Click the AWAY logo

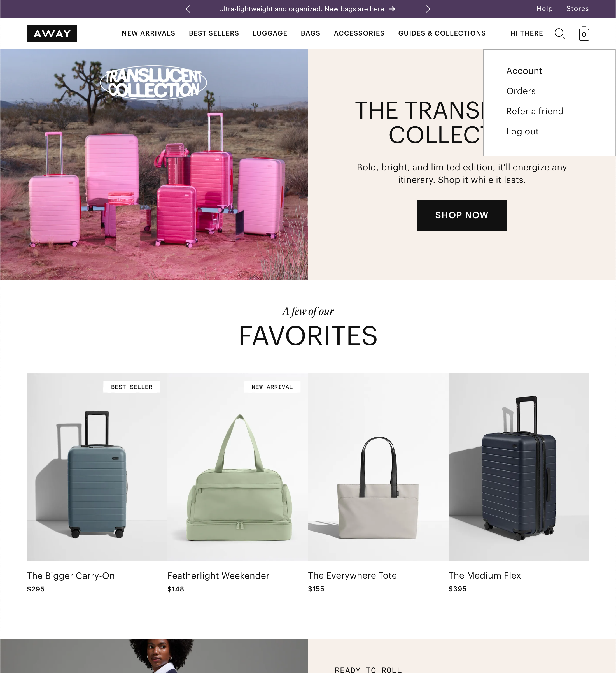52,33
